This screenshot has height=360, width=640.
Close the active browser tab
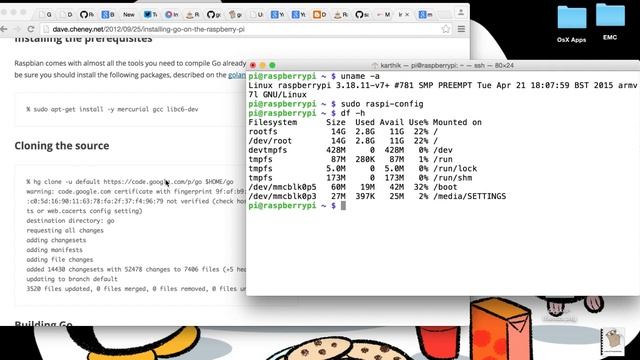(x=407, y=15)
